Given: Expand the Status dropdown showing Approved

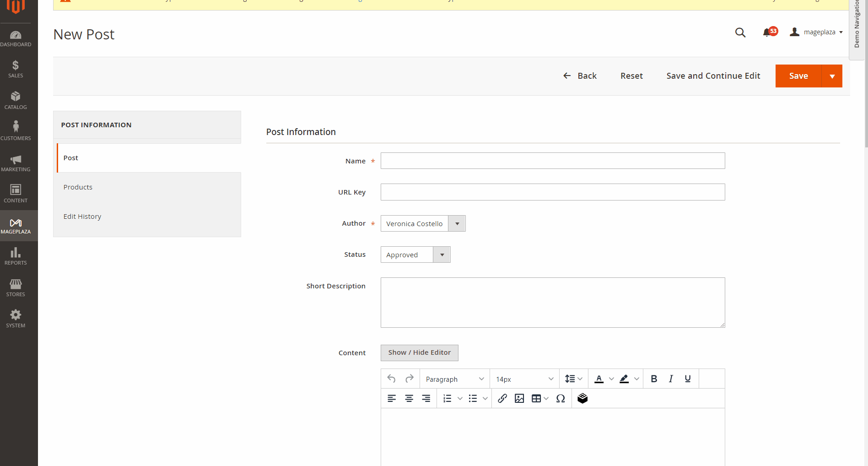Looking at the screenshot, I should click(415, 255).
